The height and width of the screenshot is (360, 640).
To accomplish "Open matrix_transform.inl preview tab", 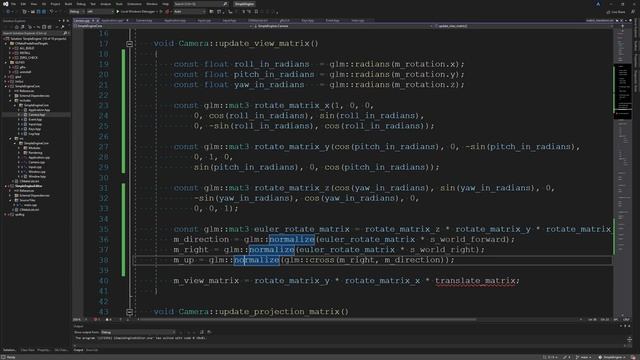I will coord(600,20).
